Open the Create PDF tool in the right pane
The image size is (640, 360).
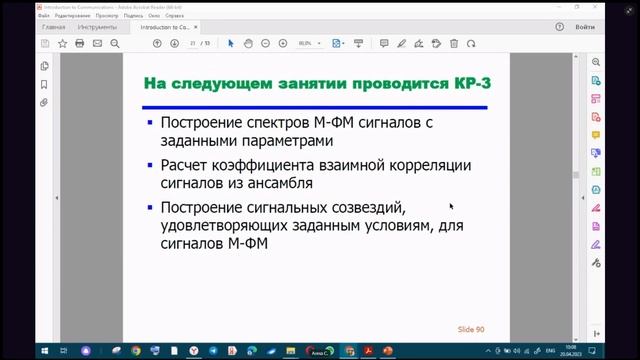click(x=596, y=117)
